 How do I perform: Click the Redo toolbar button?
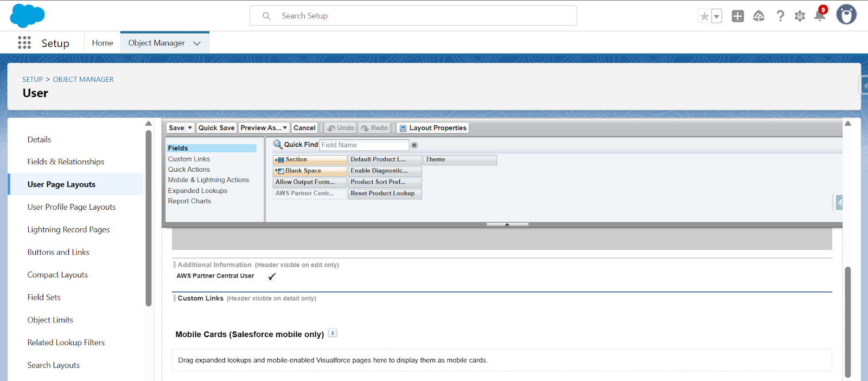tap(374, 128)
